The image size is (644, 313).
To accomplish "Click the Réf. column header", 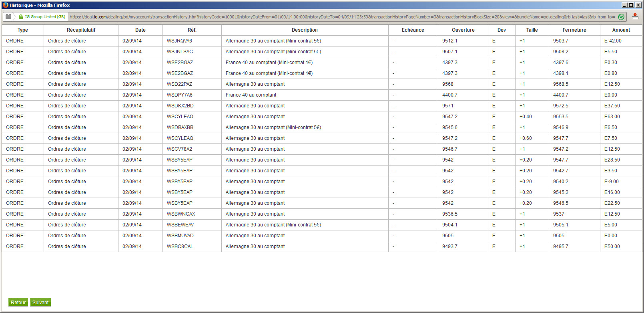I will click(x=192, y=30).
